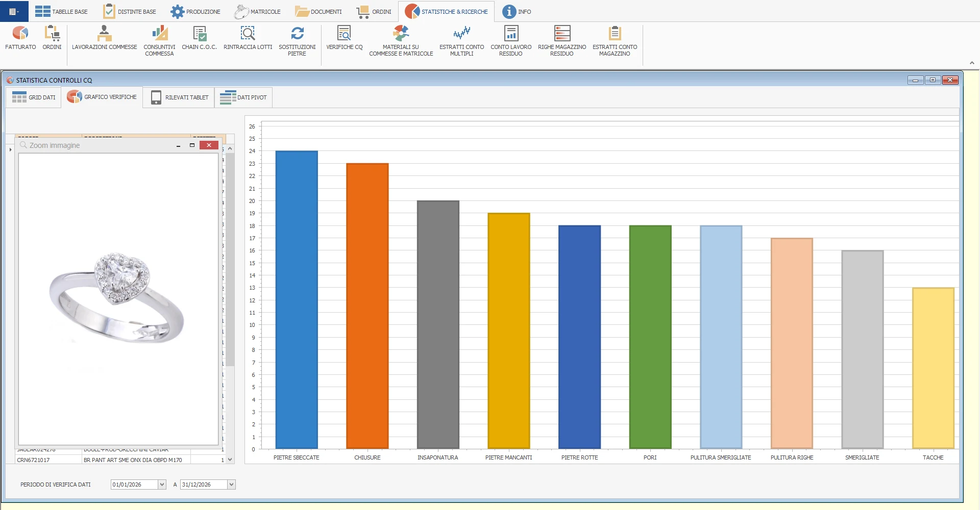980x510 pixels.
Task: Click the orange Chiusure bar
Action: click(x=367, y=306)
